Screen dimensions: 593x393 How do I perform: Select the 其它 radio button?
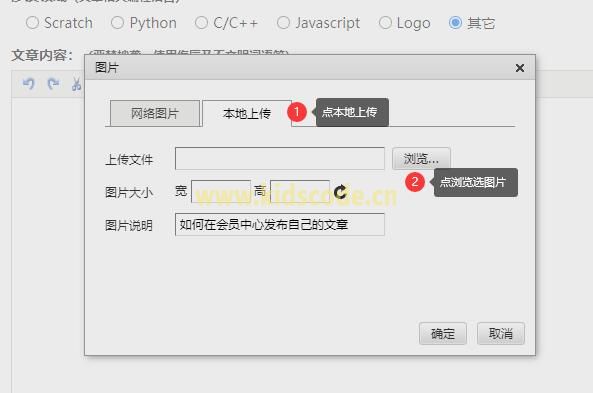pyautogui.click(x=455, y=23)
